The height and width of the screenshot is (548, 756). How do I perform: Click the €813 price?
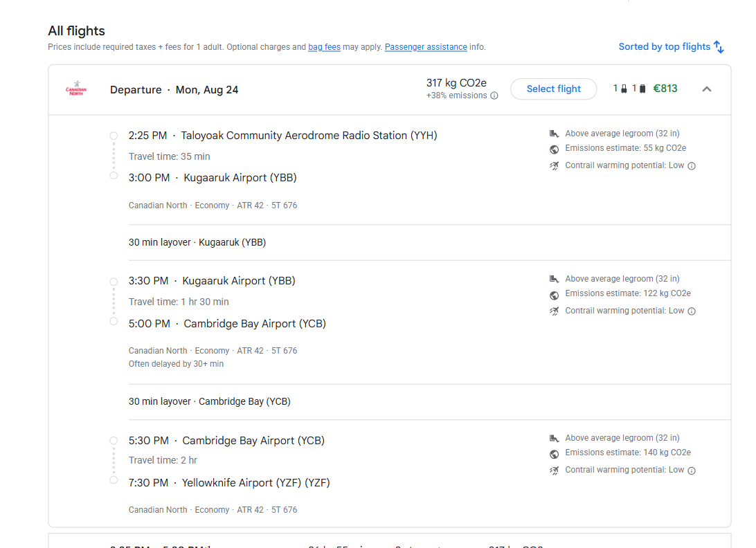[665, 89]
